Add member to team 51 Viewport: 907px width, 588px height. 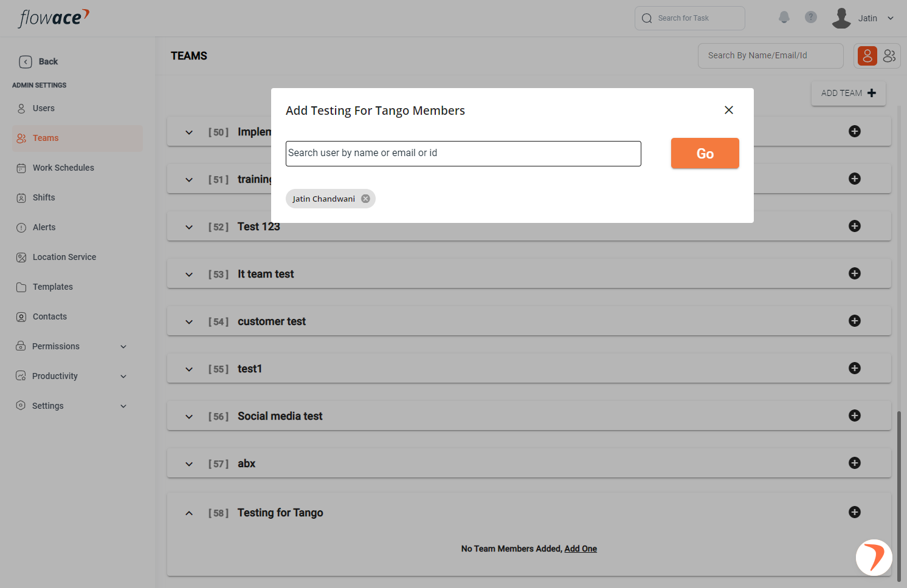point(855,179)
